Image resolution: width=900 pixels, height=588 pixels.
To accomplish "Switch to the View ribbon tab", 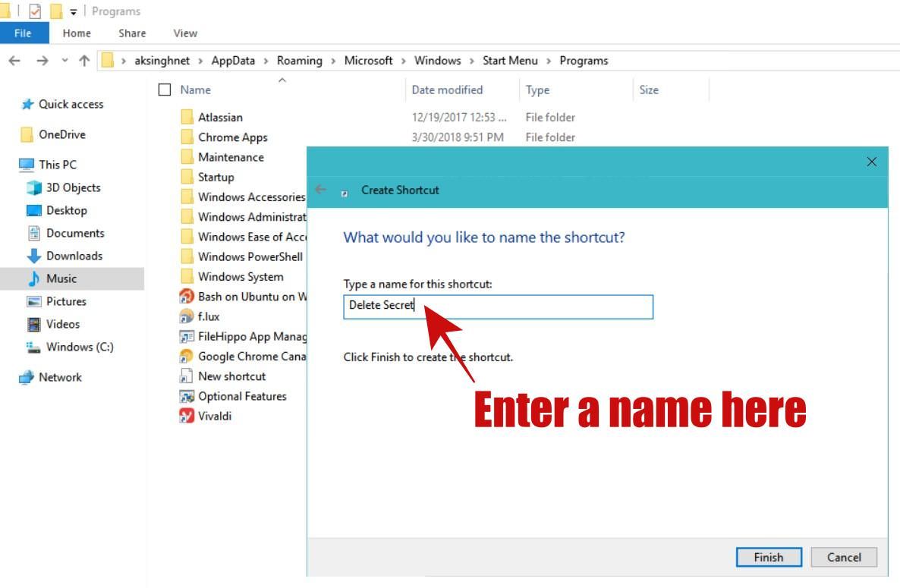I will pos(185,33).
